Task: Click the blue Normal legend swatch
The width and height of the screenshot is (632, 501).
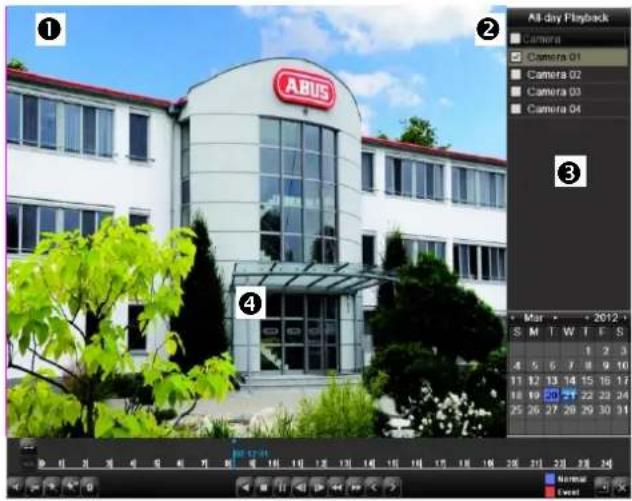Action: 550,479
